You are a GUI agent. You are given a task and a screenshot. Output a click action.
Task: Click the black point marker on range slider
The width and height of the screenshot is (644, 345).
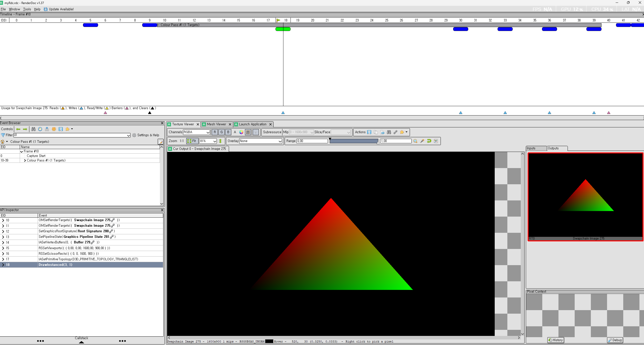pyautogui.click(x=330, y=139)
